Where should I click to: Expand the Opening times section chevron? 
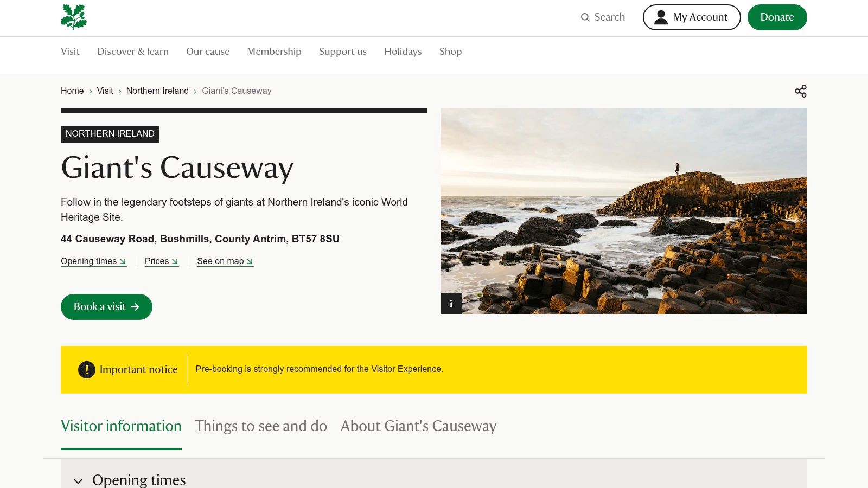pos(78,481)
